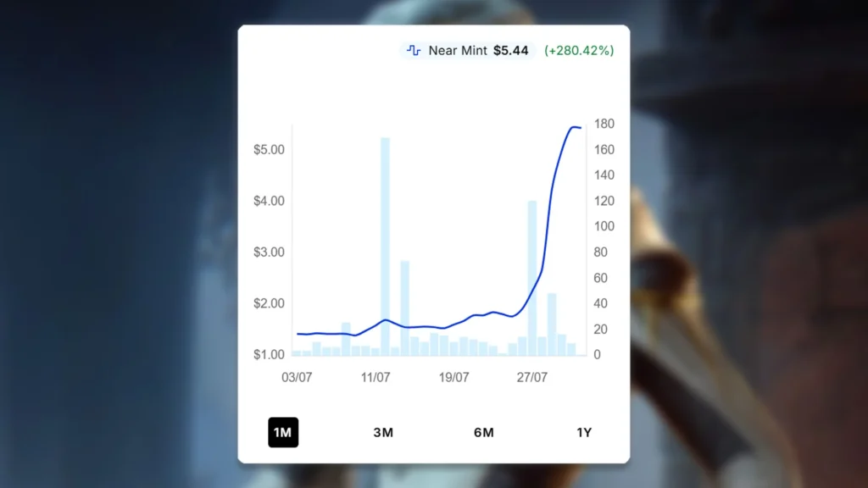Click the $5.44 current price value
Viewport: 868px width, 488px height.
tap(510, 51)
